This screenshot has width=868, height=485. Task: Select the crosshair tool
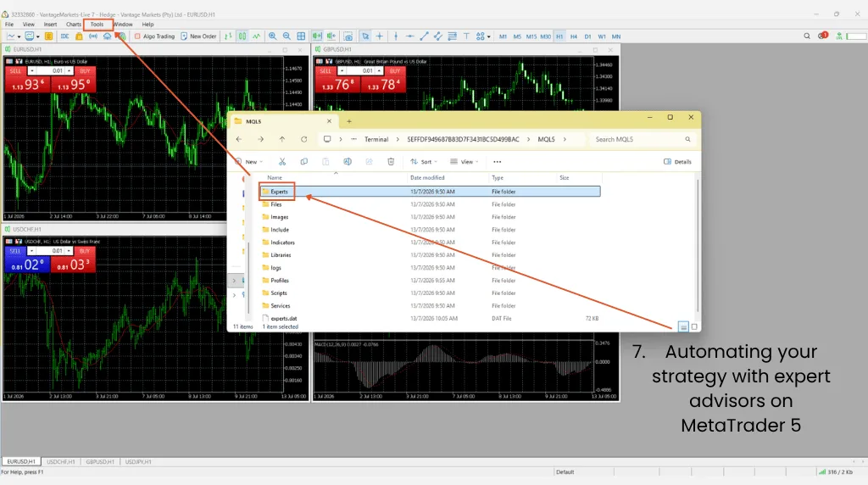380,36
